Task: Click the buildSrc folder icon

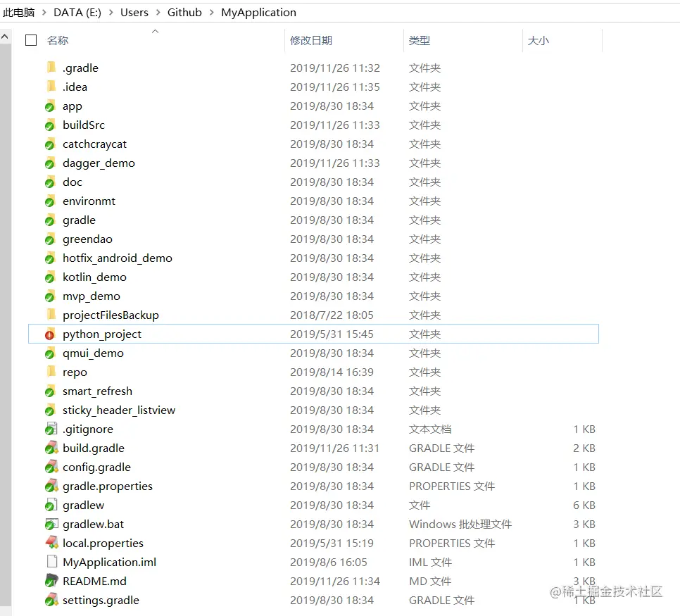Action: [x=51, y=125]
